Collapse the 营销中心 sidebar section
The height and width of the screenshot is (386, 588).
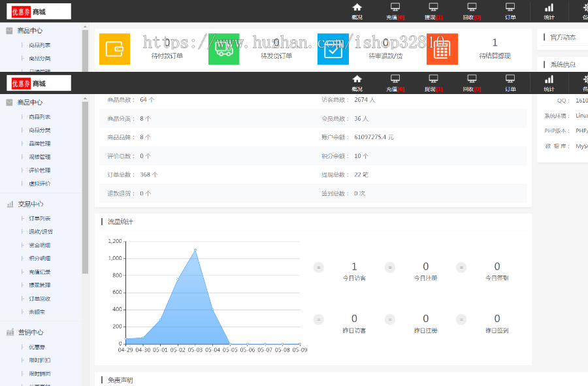click(x=29, y=332)
